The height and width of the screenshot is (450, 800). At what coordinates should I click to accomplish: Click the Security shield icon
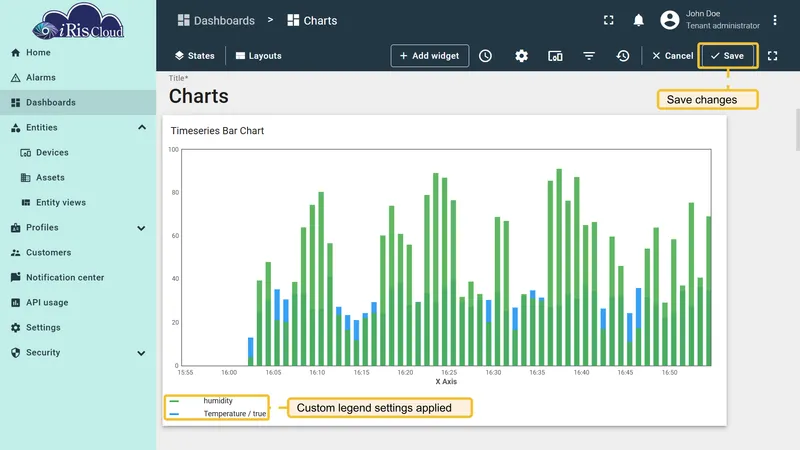click(15, 353)
